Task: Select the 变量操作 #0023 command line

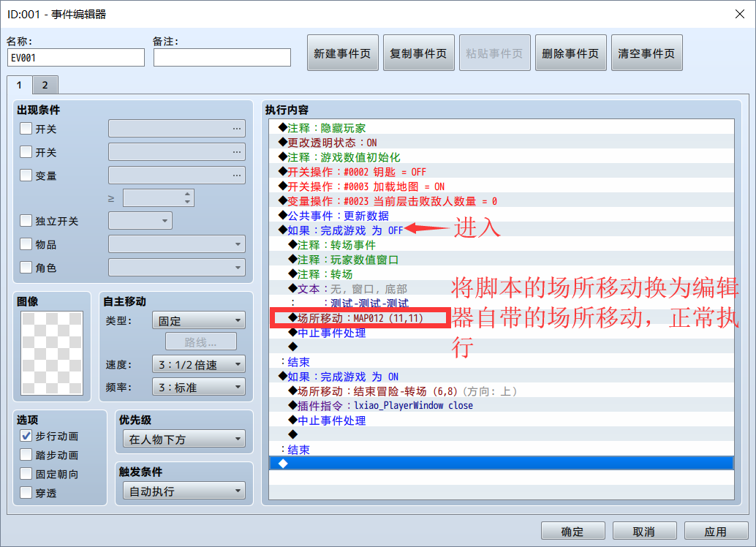Action: pos(502,201)
